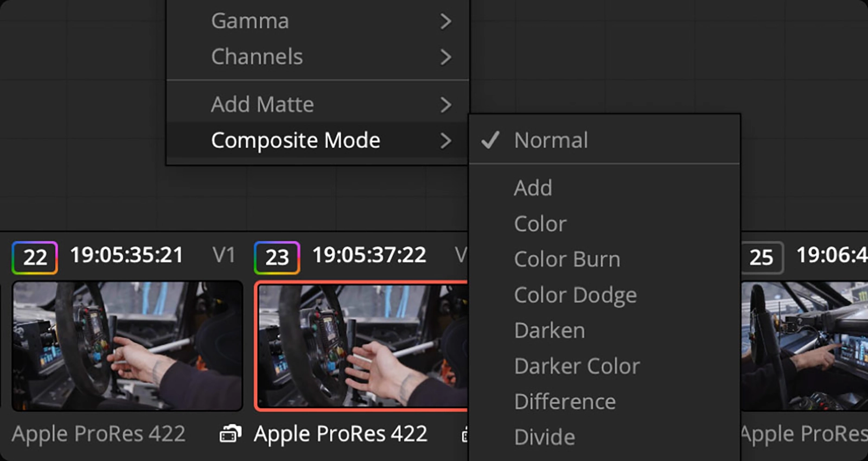Choose the Color Burn composite mode

pos(567,259)
